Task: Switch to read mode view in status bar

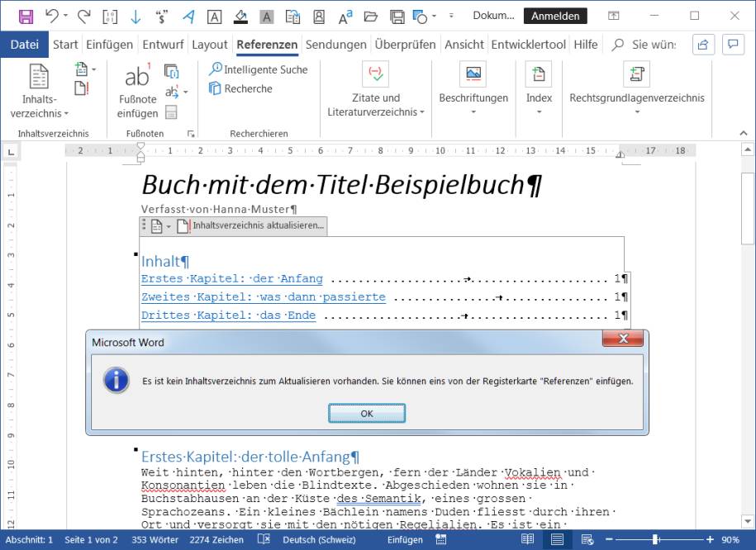Action: click(527, 539)
